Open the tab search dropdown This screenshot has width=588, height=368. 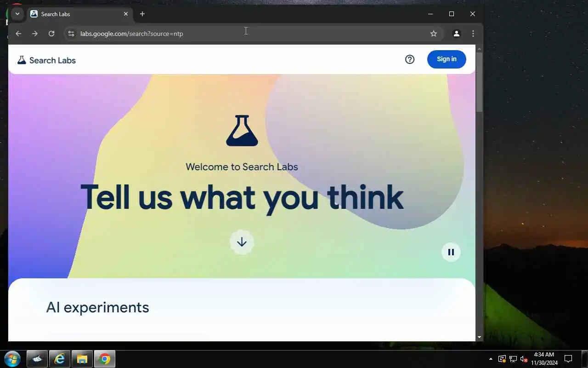[x=17, y=14]
